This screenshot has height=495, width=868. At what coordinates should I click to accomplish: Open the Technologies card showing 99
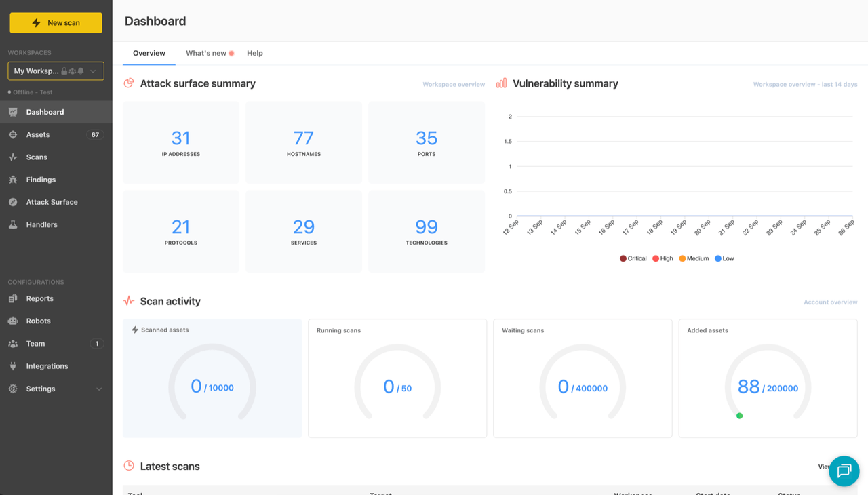coord(427,231)
